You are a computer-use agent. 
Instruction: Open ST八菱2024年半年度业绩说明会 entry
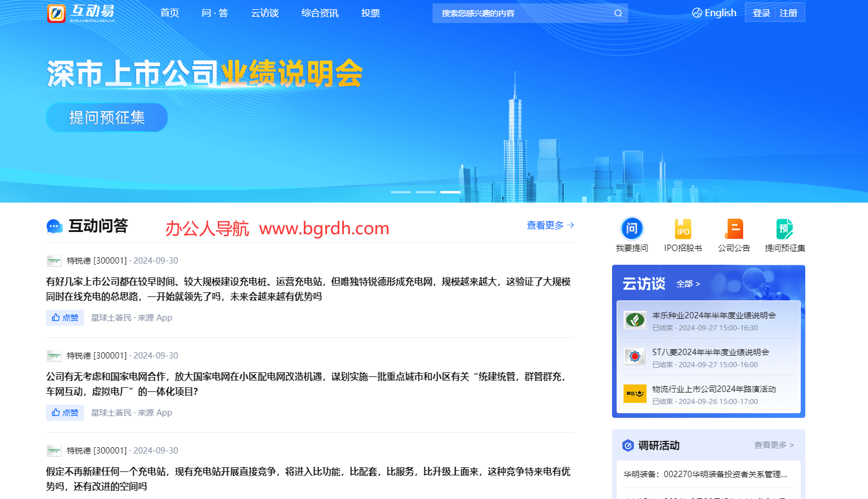click(710, 352)
